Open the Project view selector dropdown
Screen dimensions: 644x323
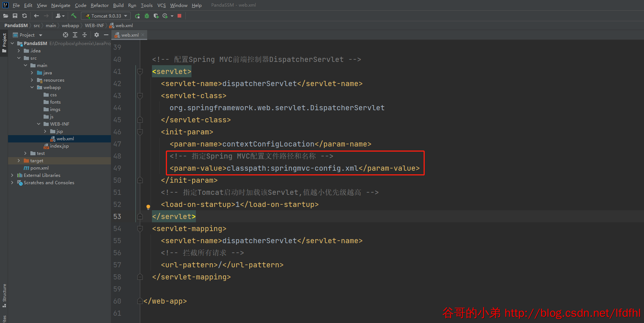pos(28,35)
